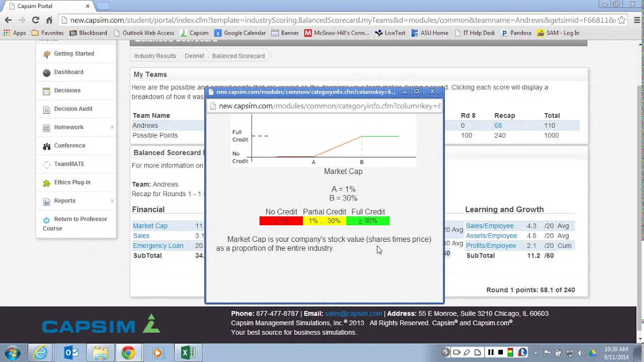
Task: Open the LiveText bookmark
Action: 390,33
